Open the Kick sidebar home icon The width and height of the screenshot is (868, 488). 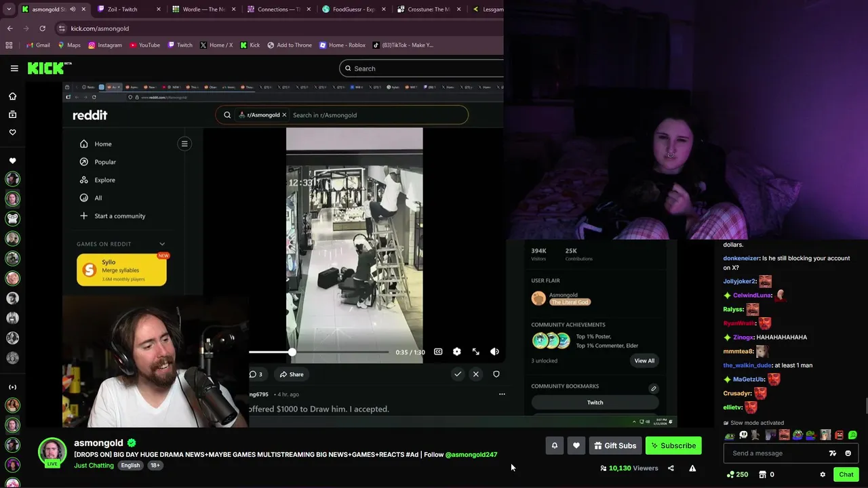pos(12,96)
